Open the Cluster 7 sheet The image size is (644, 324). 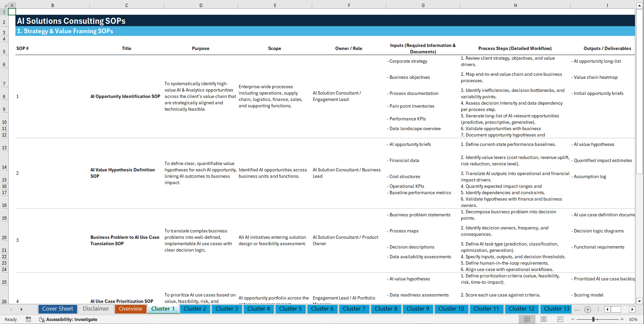[x=354, y=309]
